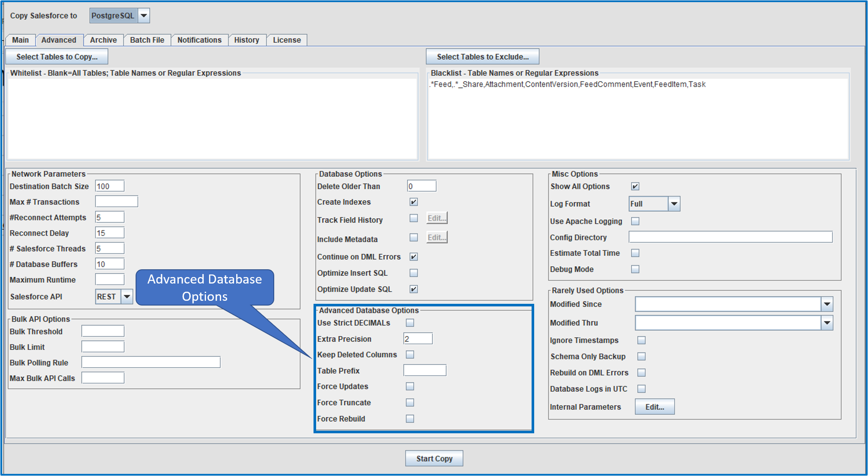The image size is (868, 476).
Task: View the History tab
Action: point(247,40)
